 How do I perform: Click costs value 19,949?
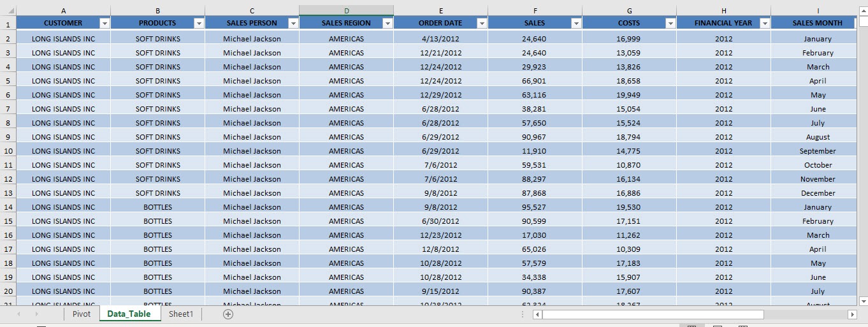(630, 95)
